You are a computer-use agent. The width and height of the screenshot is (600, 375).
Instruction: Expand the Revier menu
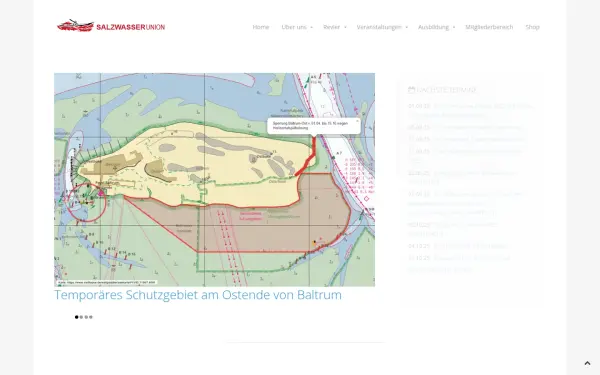334,27
